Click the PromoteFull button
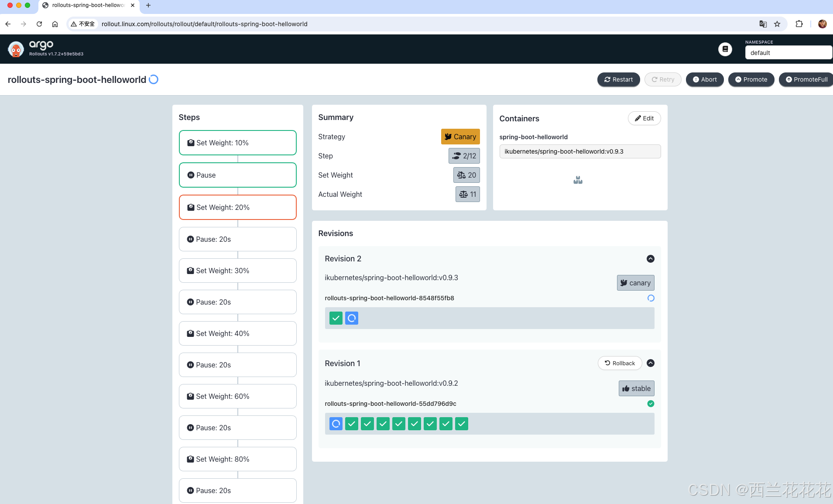Screen dimensions: 833x504 pyautogui.click(x=806, y=79)
